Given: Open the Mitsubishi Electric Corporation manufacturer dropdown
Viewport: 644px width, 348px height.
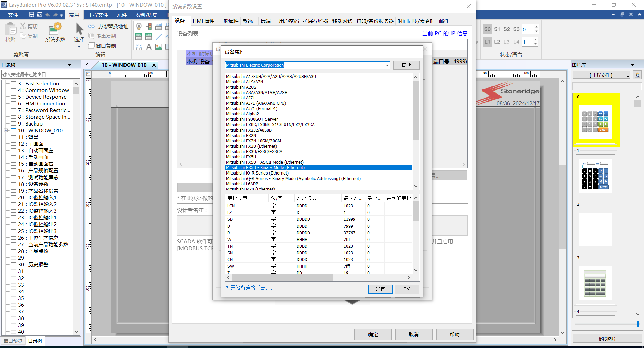Looking at the screenshot, I should click(x=387, y=65).
